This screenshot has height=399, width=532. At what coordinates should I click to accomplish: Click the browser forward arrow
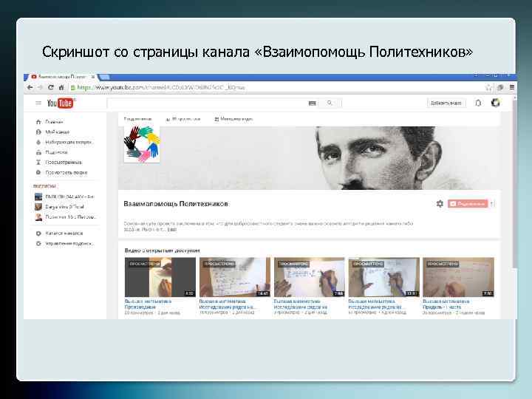(41, 87)
